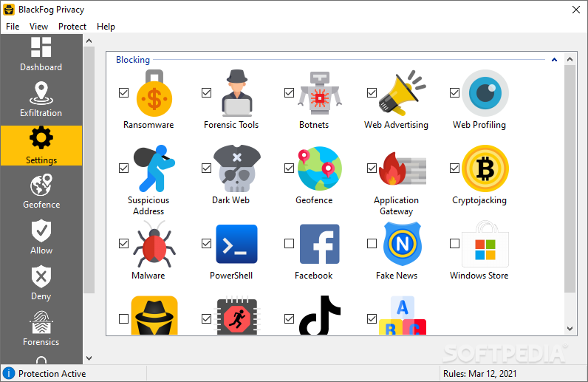Toggle the Geofence blocking checkbox
The width and height of the screenshot is (588, 382).
[x=289, y=168]
